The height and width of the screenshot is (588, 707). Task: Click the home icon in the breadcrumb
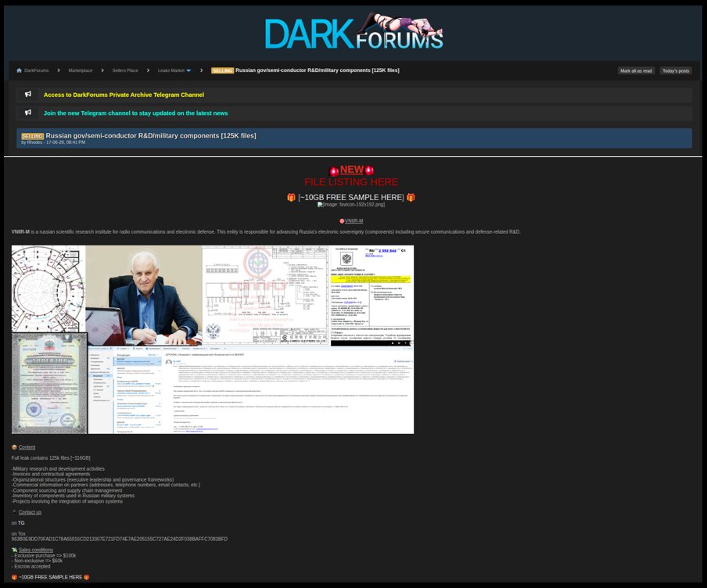tap(19, 70)
